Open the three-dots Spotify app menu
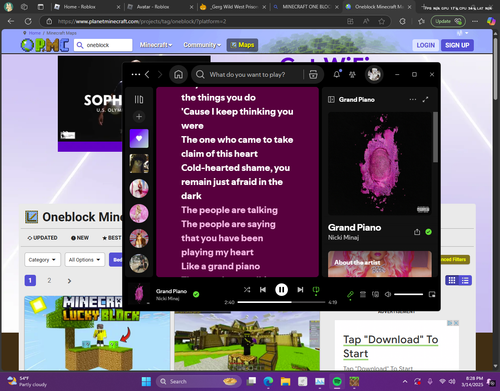The width and height of the screenshot is (500, 391). tap(136, 74)
